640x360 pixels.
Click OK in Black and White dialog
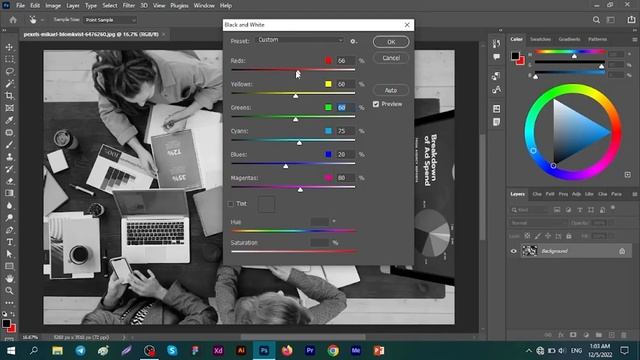point(391,42)
